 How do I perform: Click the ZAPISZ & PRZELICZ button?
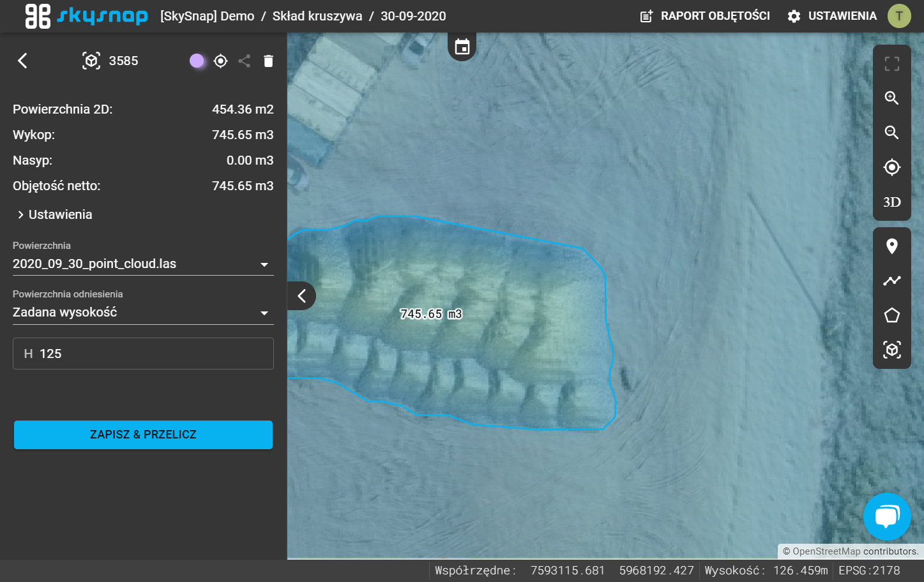point(143,435)
